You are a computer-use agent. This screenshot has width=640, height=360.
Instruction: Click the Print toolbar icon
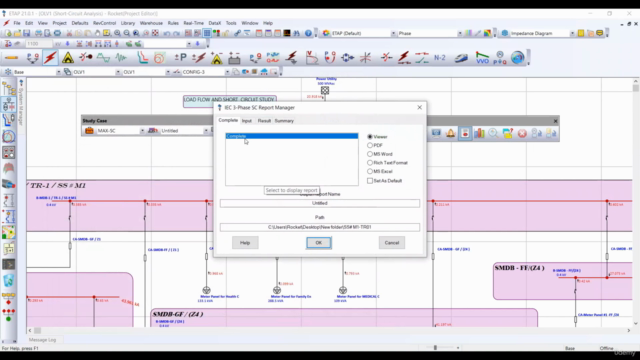pos(38,33)
